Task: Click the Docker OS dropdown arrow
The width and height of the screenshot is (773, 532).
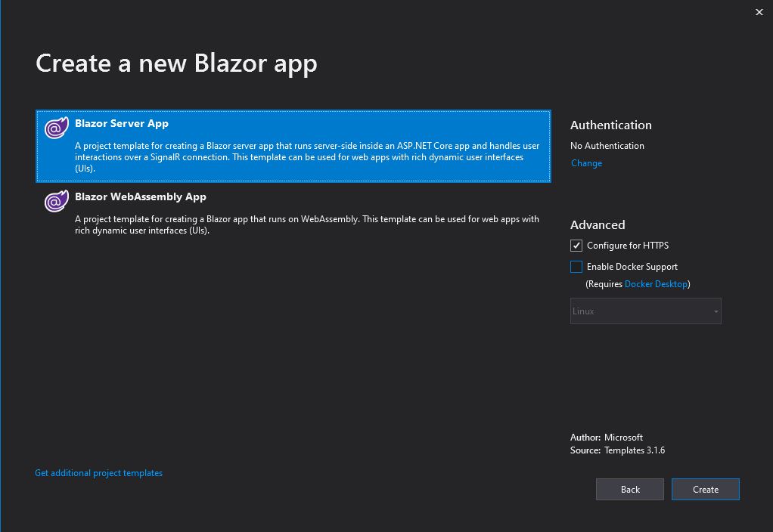Action: pyautogui.click(x=716, y=311)
